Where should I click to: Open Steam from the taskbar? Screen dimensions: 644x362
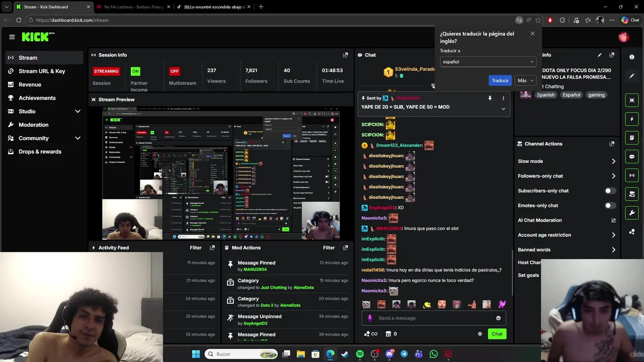[x=345, y=354]
